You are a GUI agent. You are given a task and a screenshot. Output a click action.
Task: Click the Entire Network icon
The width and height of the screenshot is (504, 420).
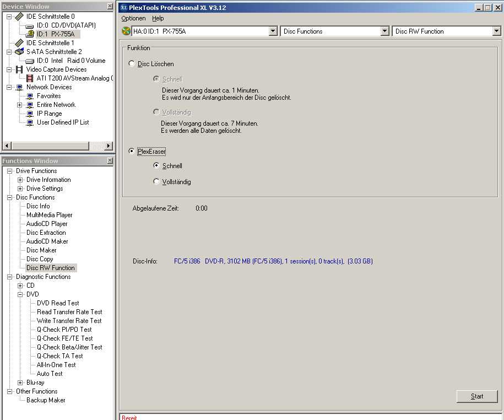coord(30,105)
